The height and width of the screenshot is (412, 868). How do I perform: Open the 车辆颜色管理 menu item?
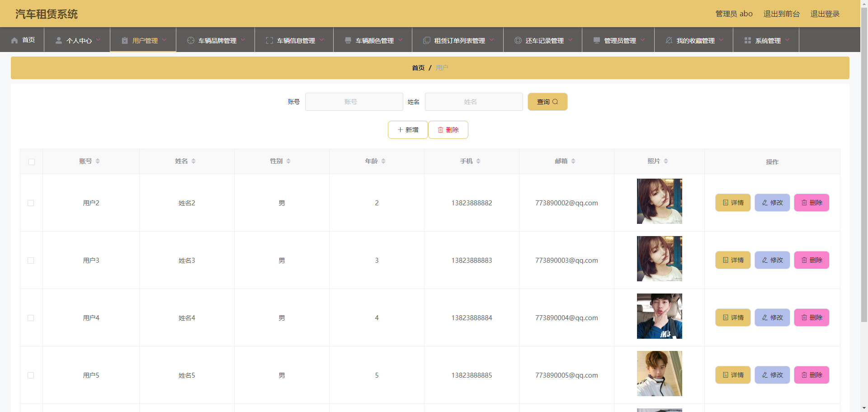(x=374, y=40)
